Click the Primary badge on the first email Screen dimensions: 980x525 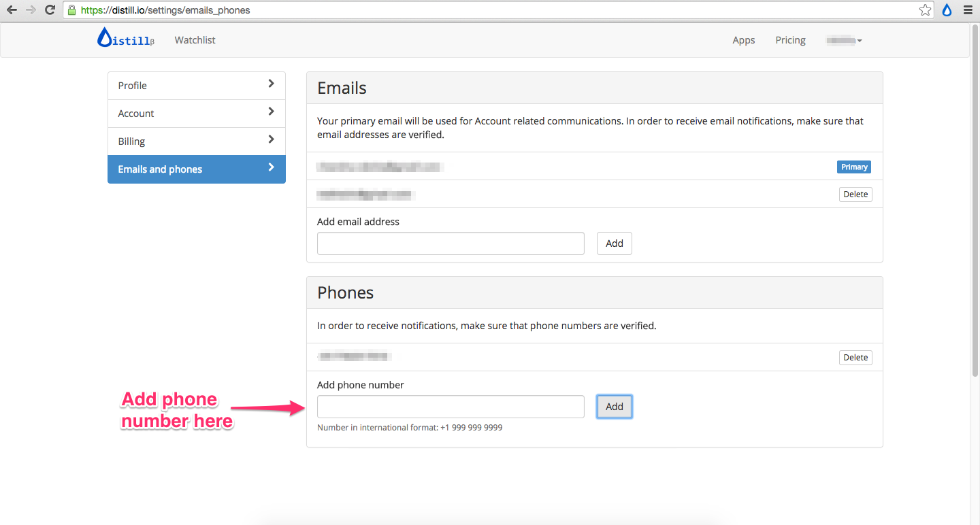(x=853, y=167)
